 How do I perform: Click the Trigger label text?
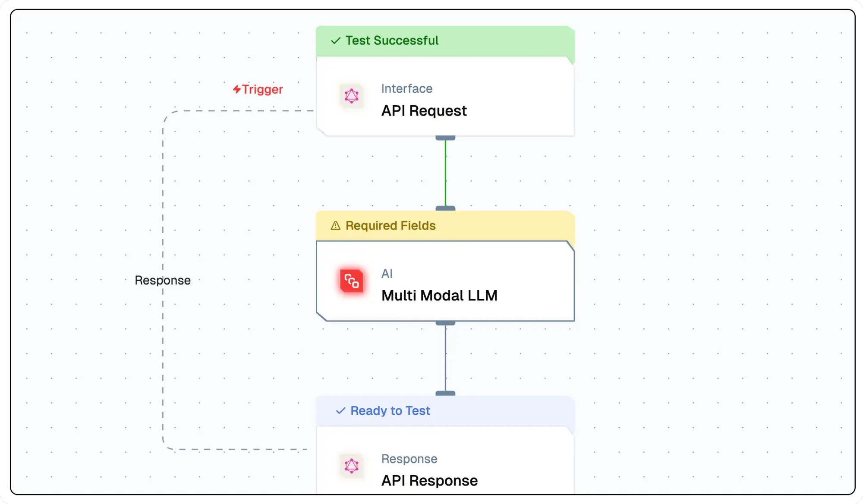point(262,89)
